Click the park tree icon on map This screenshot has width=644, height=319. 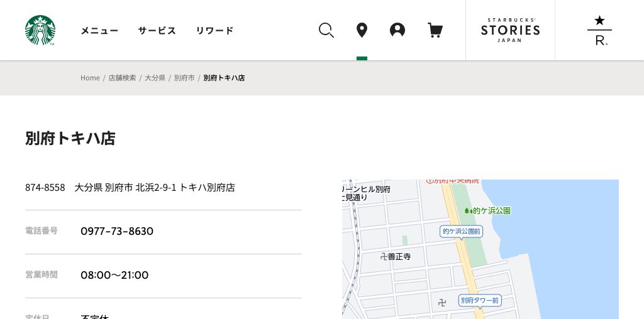(x=468, y=211)
